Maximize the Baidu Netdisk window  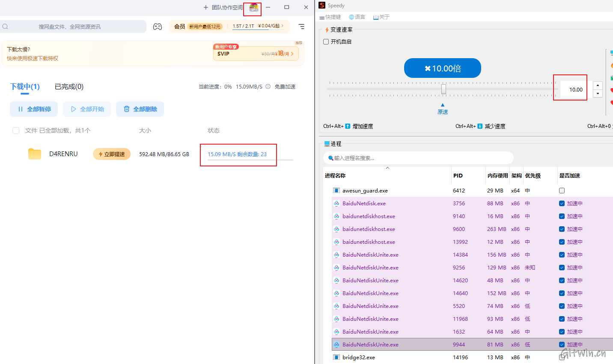click(x=287, y=7)
